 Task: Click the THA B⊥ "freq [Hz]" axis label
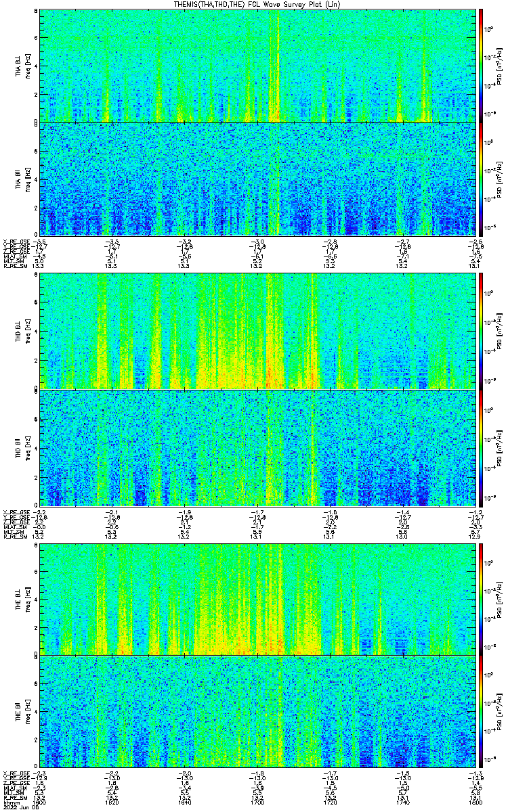pyautogui.click(x=29, y=65)
